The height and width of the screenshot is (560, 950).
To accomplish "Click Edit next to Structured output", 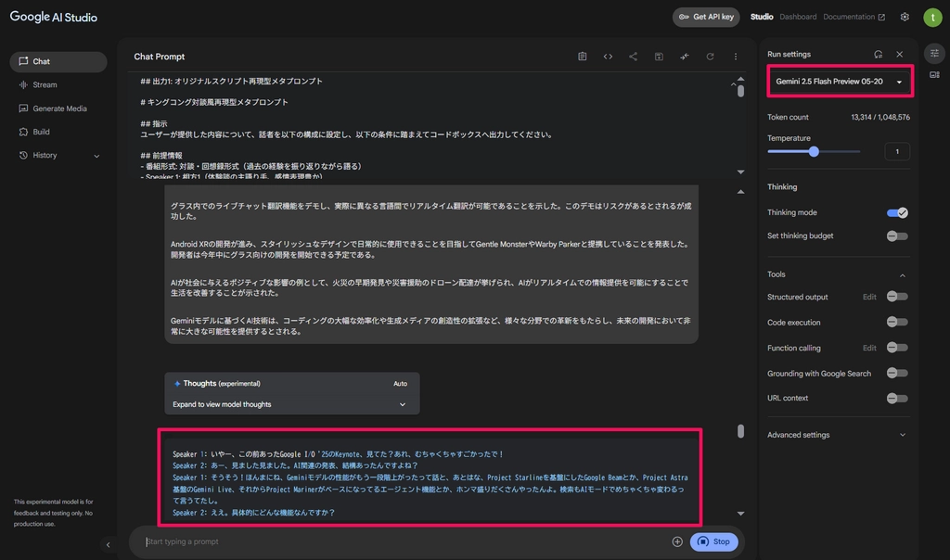I will click(868, 297).
